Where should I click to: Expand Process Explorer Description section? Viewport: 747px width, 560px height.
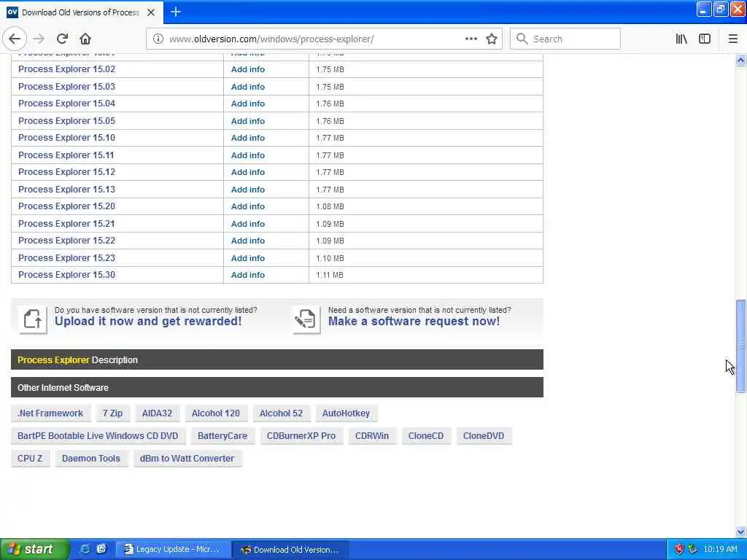point(276,359)
